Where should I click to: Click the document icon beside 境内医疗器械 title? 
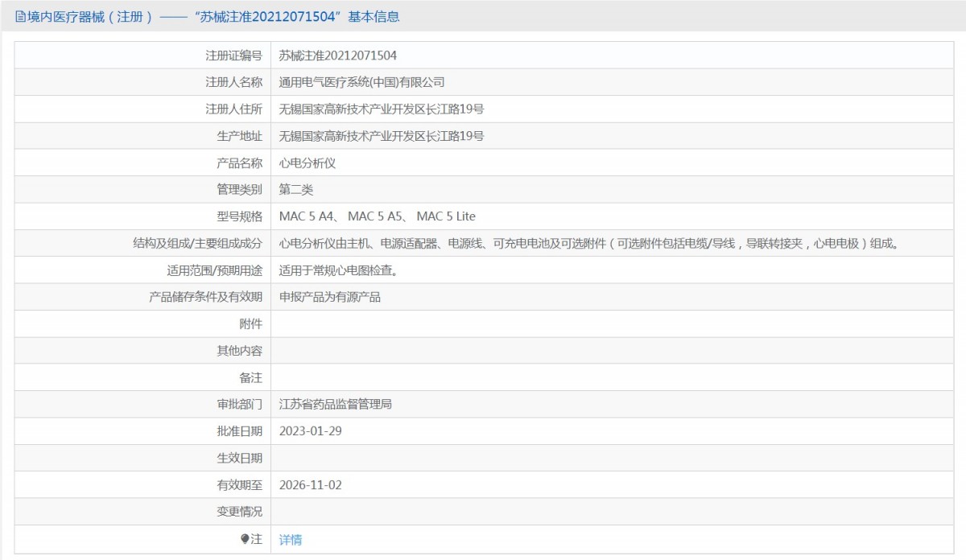pyautogui.click(x=20, y=16)
